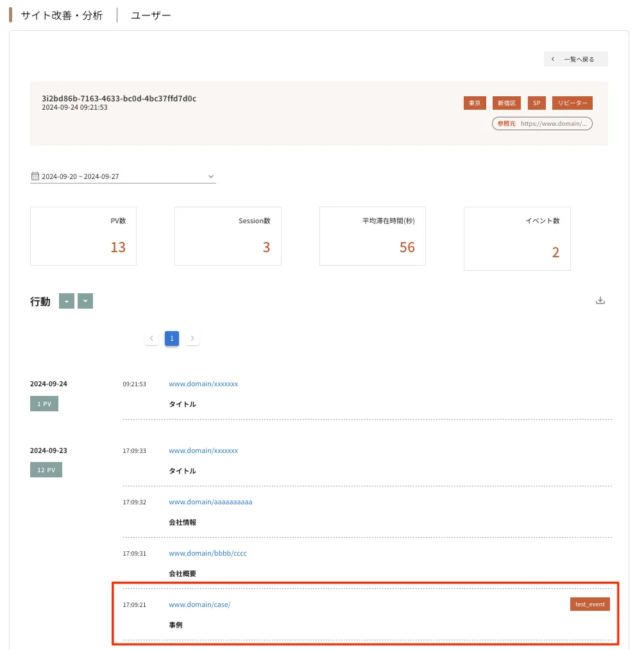Screen dimensions: 644x650
Task: Click the 新宿区 tag
Action: click(x=507, y=103)
